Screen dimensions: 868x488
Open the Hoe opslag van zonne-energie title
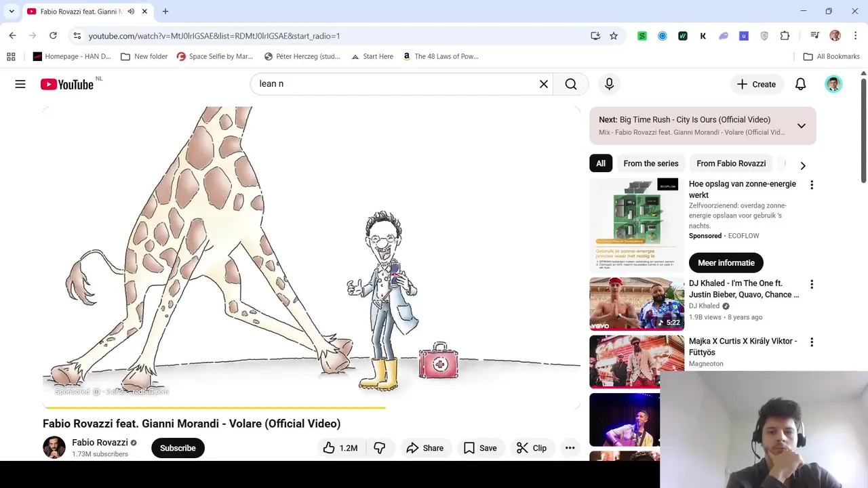coord(743,189)
